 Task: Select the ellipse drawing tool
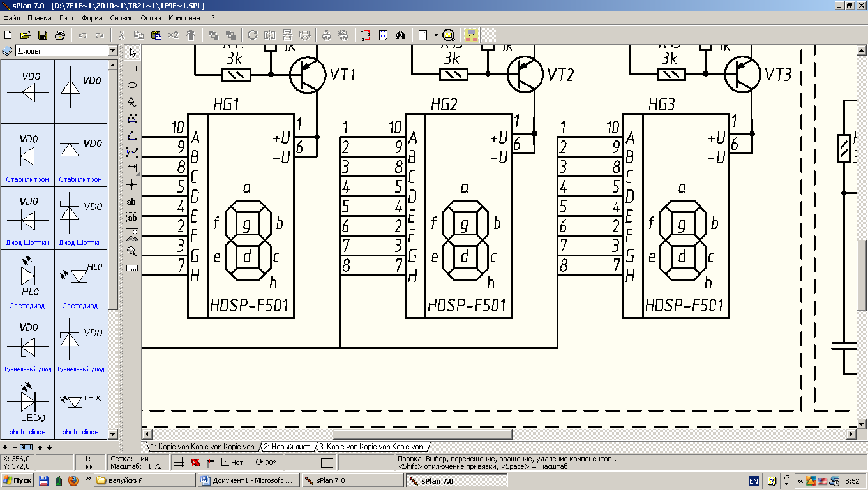(132, 85)
